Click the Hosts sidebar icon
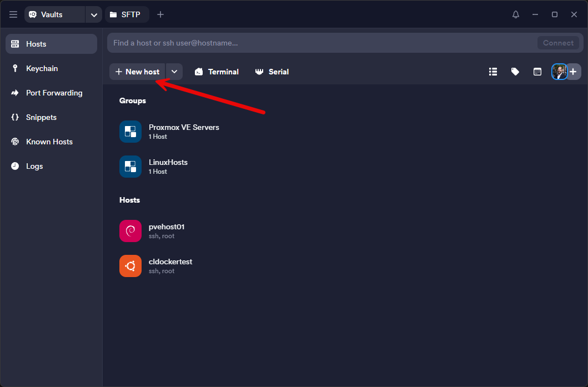 point(15,44)
